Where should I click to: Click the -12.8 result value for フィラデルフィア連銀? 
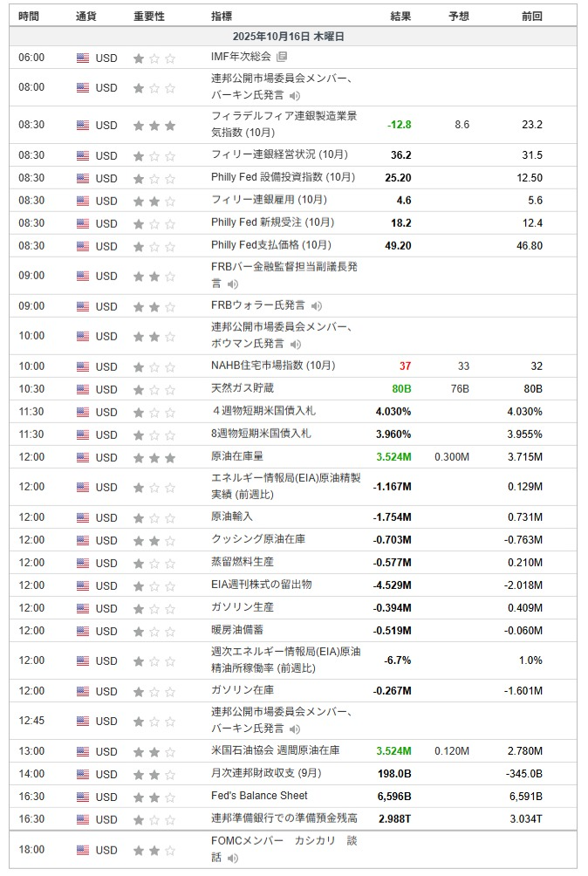click(x=399, y=125)
